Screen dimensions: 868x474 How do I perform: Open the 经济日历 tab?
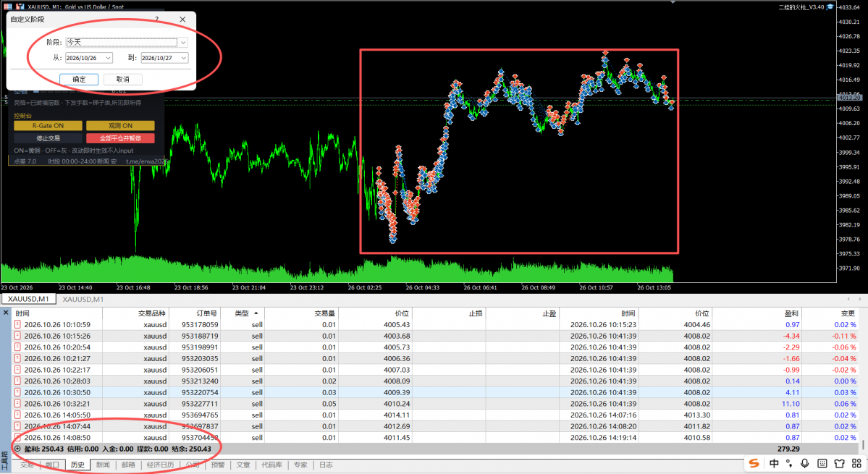[x=160, y=465]
